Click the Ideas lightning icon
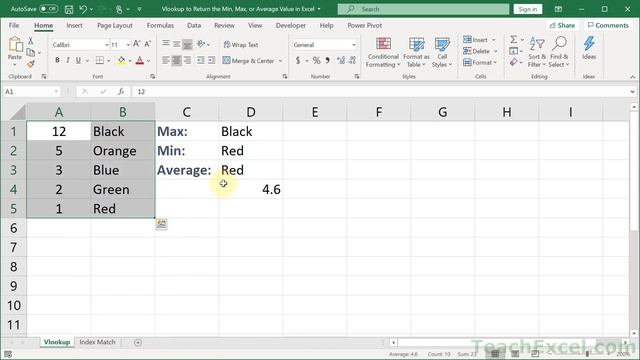The width and height of the screenshot is (640, 360). click(x=589, y=44)
